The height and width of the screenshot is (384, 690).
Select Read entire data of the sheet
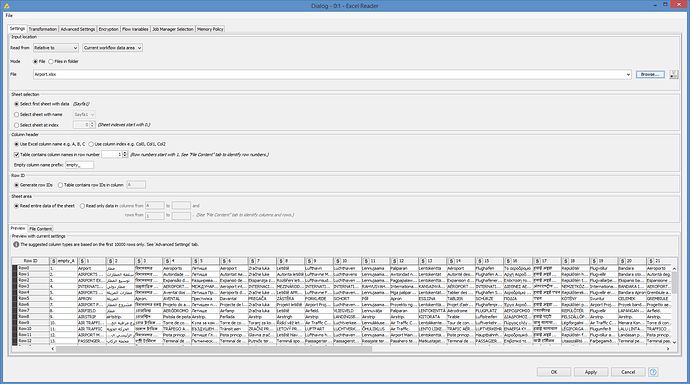click(x=17, y=206)
